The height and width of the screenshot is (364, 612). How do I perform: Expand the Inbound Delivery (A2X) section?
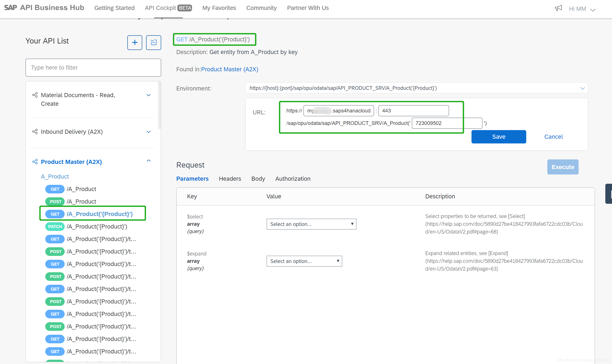[x=148, y=132]
